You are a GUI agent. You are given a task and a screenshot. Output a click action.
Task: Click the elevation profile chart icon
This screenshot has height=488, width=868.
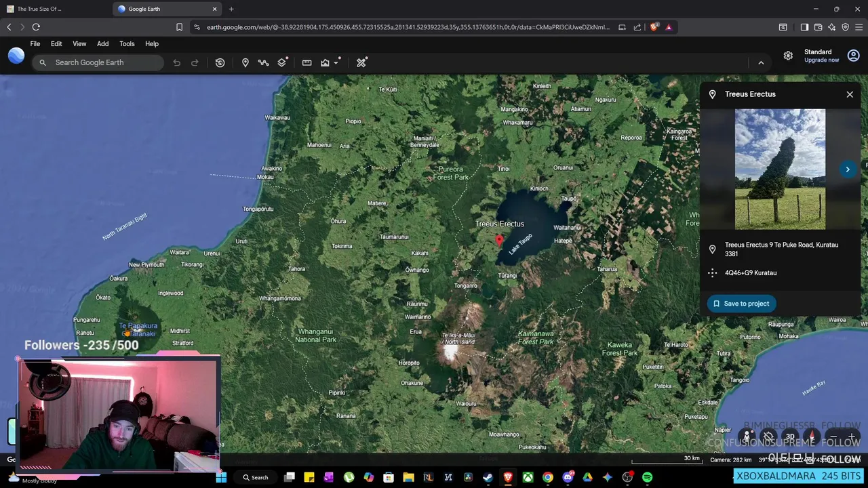click(325, 62)
